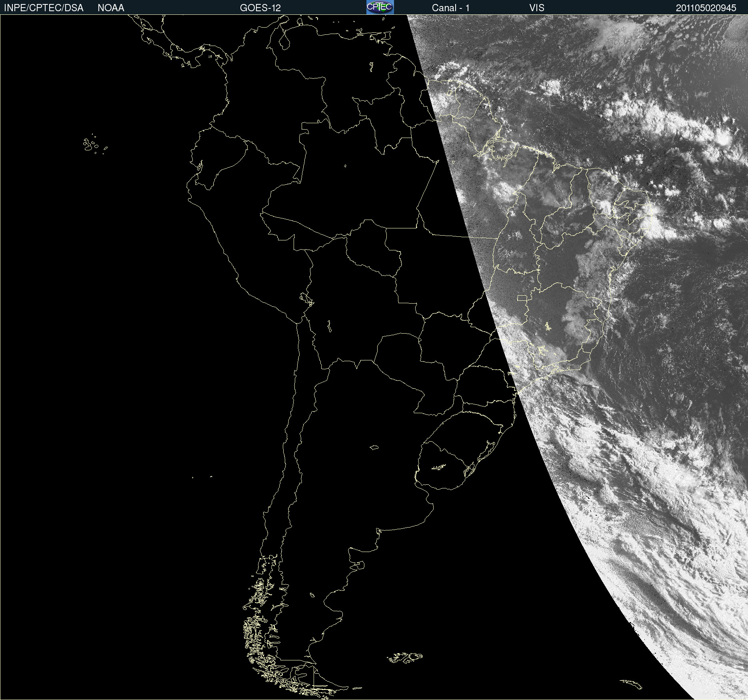Click the GOES-12 satellite label
Image resolution: width=748 pixels, height=700 pixels.
(260, 8)
